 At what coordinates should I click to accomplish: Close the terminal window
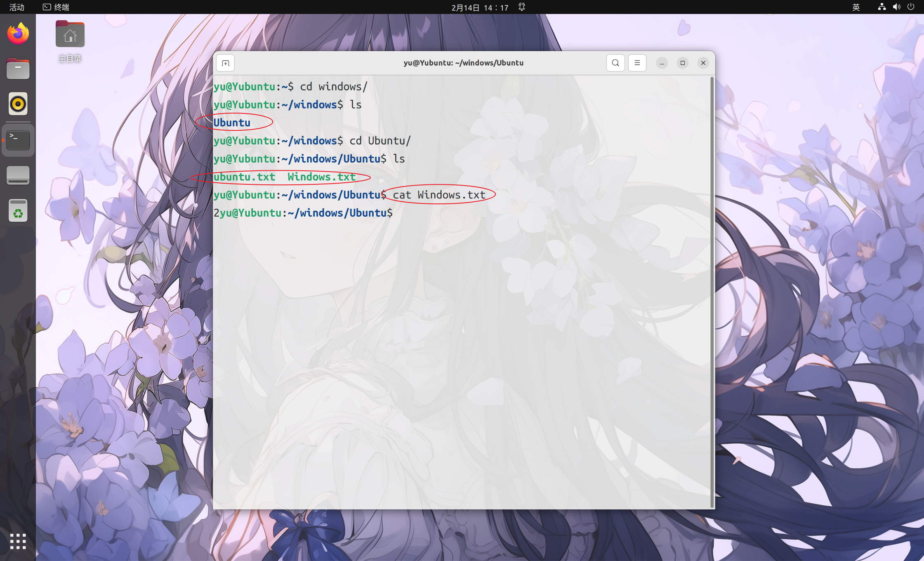coord(703,63)
